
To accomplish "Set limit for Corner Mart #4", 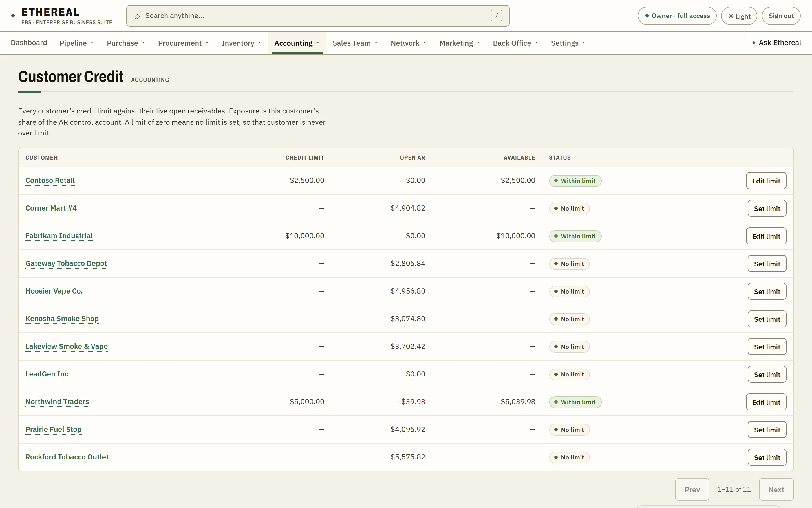I will (767, 208).
